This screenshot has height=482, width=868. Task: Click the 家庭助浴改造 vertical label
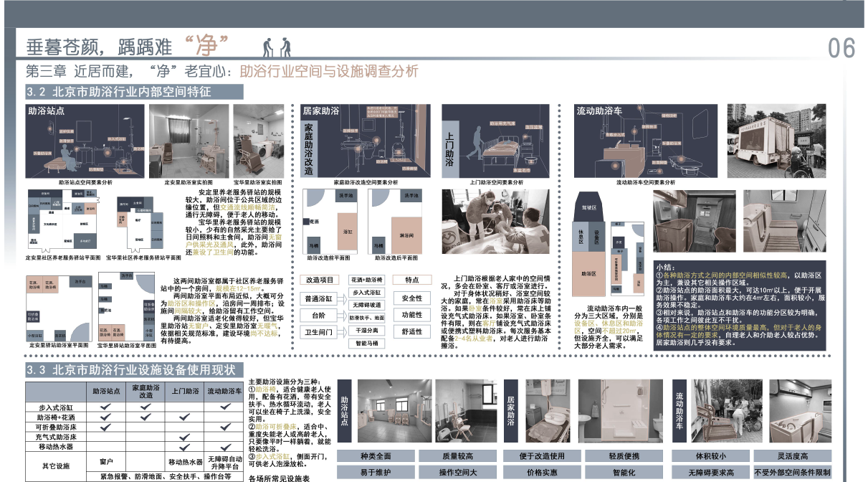309,148
